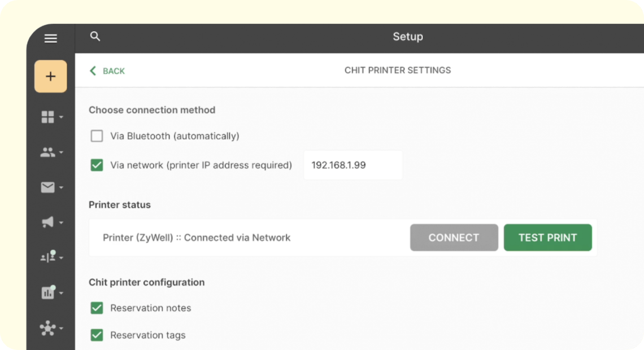The height and width of the screenshot is (350, 644).
Task: Uncheck Via network connection method
Action: (97, 165)
